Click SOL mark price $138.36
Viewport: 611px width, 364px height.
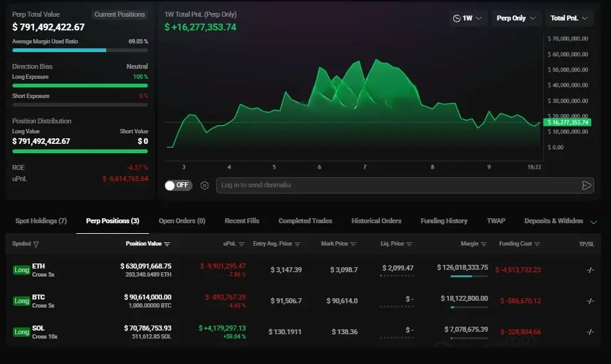(x=345, y=332)
